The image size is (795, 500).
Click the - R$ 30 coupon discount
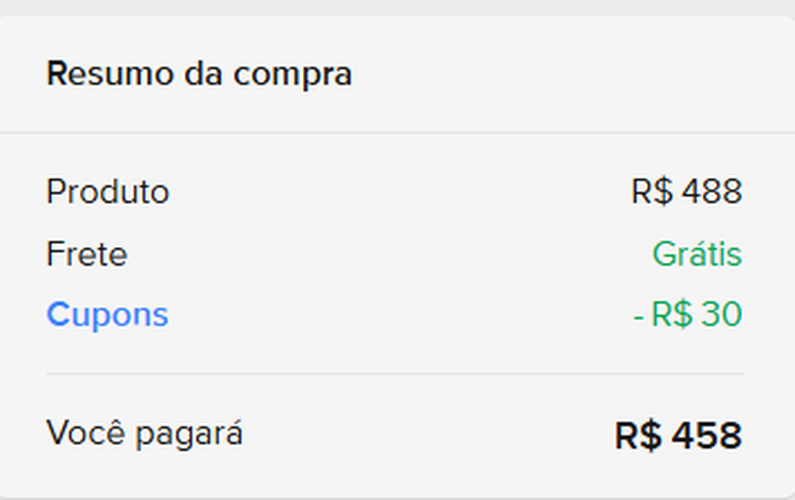click(687, 315)
